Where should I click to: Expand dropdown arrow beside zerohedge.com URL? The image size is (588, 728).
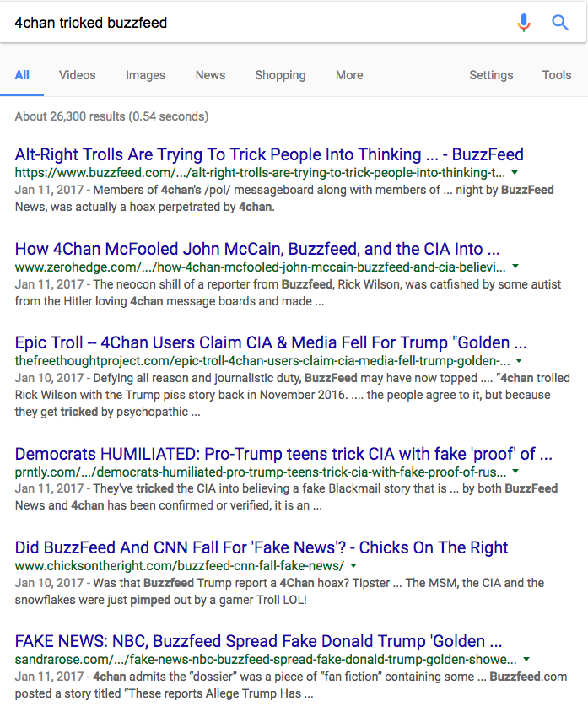coord(515,267)
